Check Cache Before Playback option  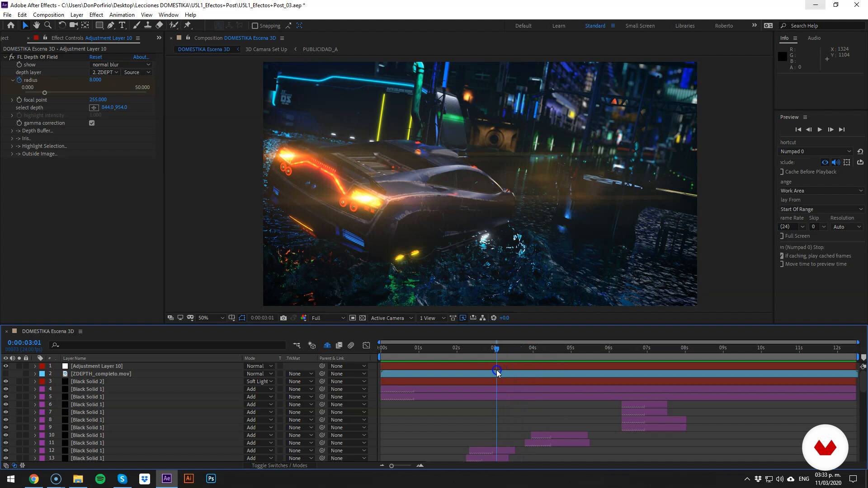tap(782, 172)
